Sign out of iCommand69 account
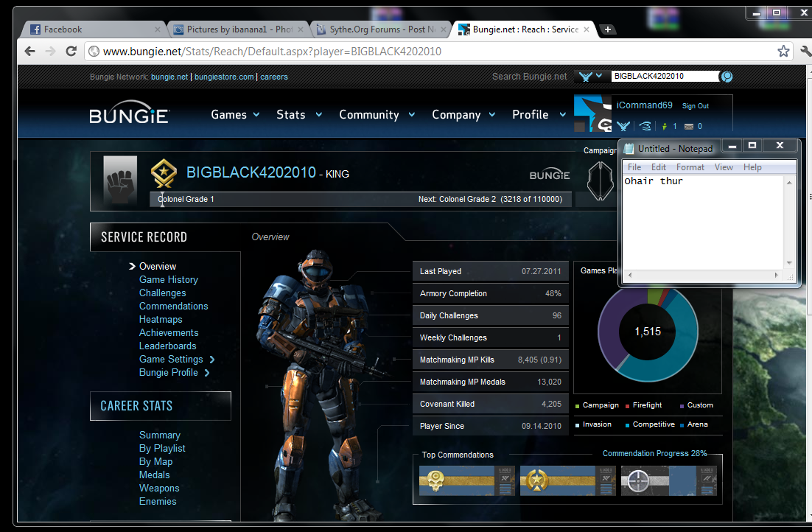 [x=696, y=105]
